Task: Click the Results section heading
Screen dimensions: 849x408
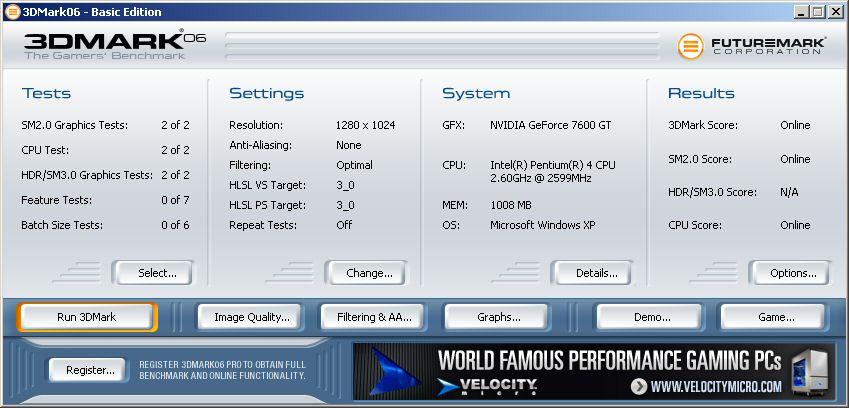Action: (x=701, y=93)
